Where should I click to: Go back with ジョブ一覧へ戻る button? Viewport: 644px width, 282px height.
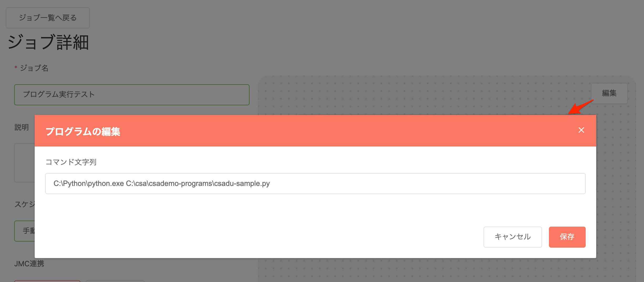(48, 18)
